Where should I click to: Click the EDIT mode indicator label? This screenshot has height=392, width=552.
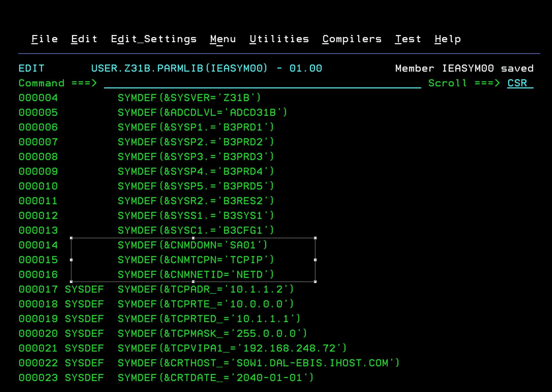pyautogui.click(x=31, y=68)
